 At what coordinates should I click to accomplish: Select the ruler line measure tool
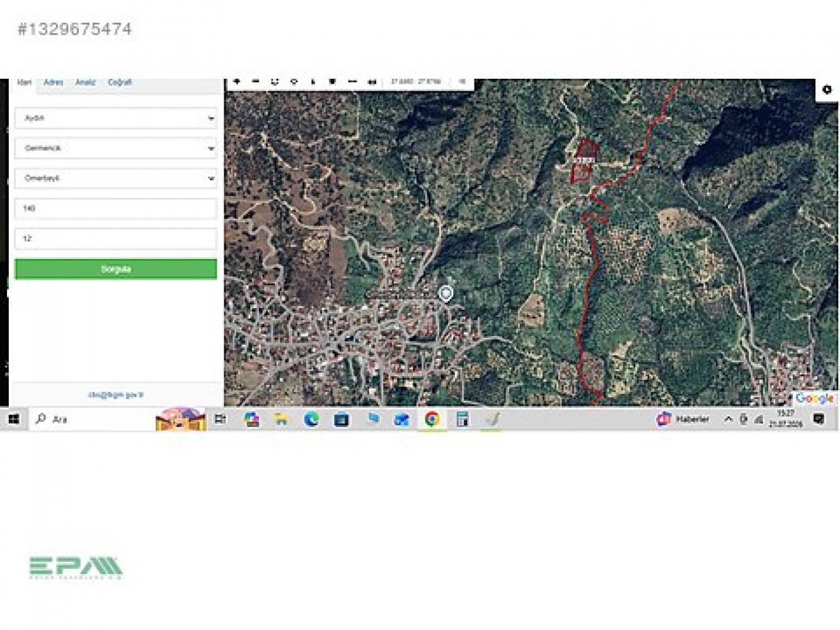(352, 81)
